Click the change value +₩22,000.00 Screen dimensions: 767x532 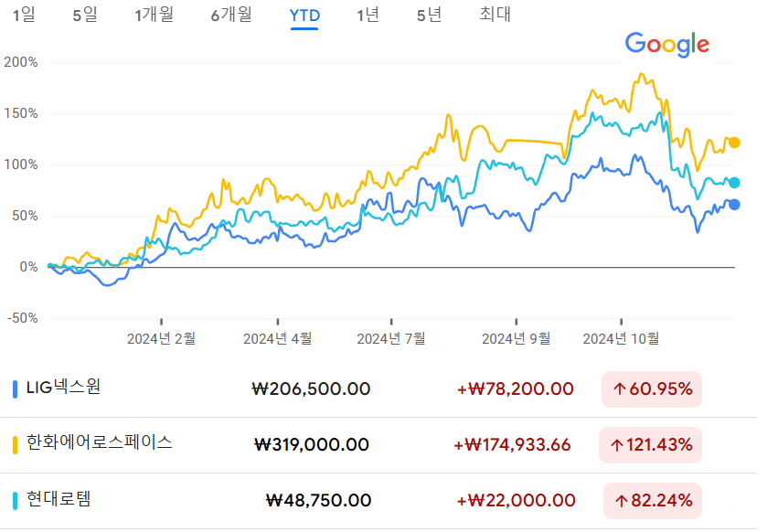click(517, 501)
